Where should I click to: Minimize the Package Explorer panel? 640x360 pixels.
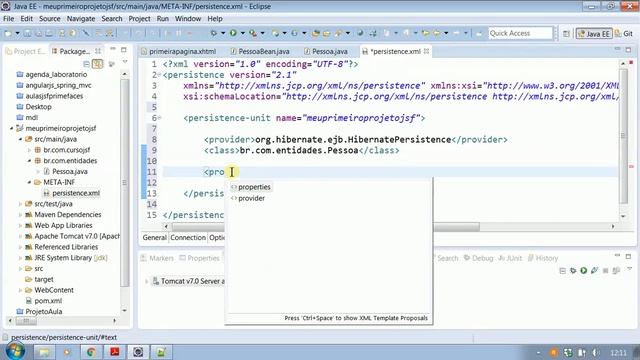[113, 49]
